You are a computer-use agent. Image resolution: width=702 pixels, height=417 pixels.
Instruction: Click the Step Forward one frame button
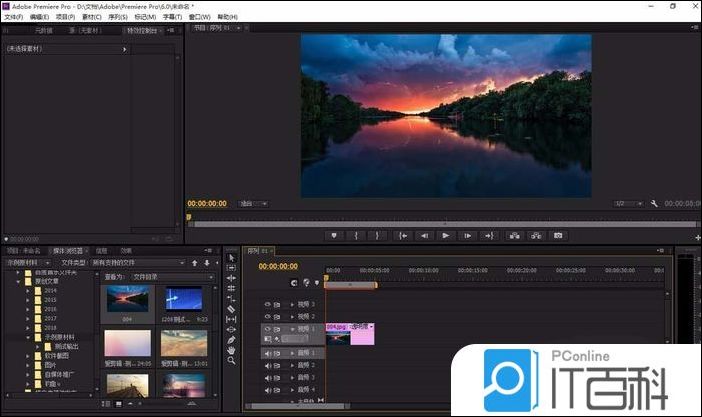(467, 236)
